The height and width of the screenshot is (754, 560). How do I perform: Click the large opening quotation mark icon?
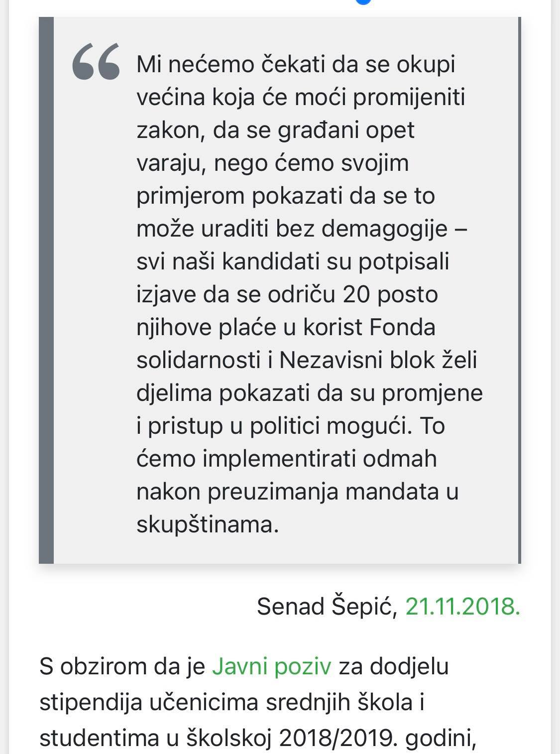96,62
